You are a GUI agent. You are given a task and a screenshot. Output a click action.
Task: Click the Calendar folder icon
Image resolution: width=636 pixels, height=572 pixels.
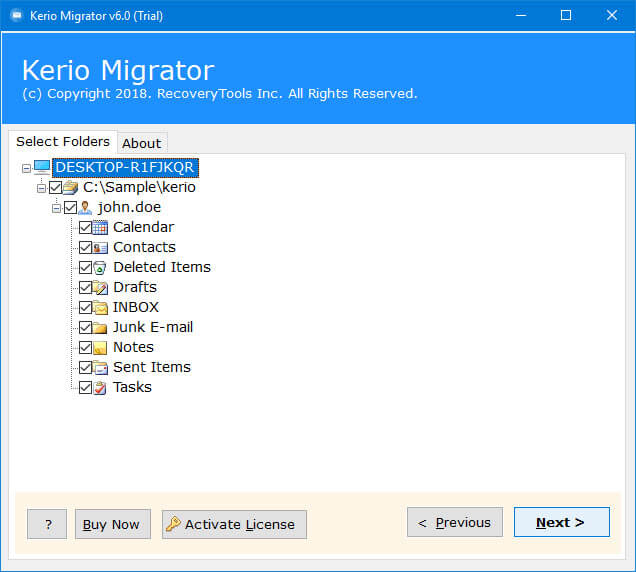100,227
